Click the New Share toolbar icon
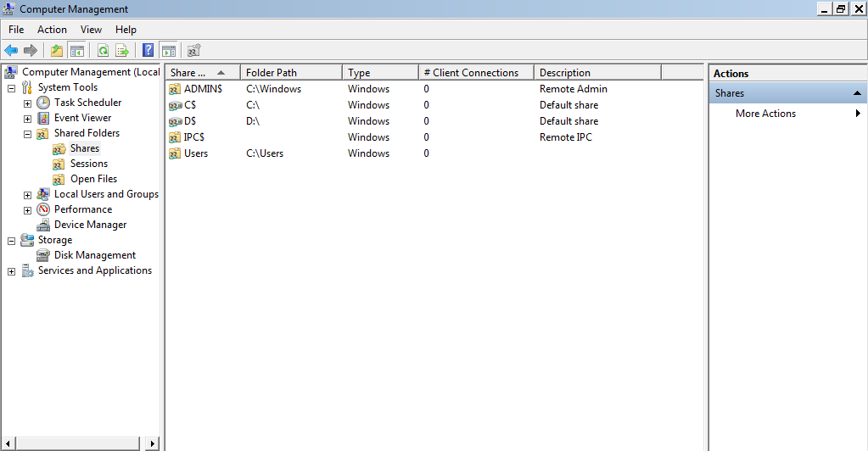The width and height of the screenshot is (868, 451). (x=193, y=51)
